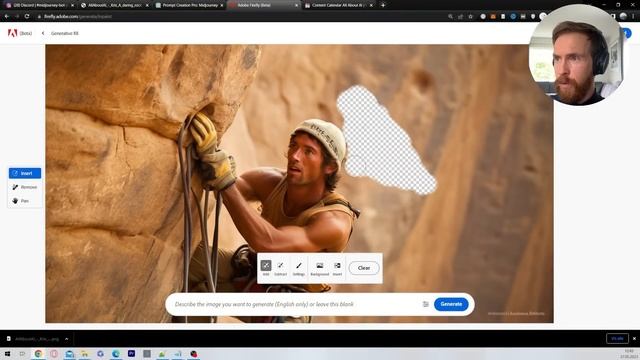
Task: Open prompt settings sliders icon
Action: [425, 304]
